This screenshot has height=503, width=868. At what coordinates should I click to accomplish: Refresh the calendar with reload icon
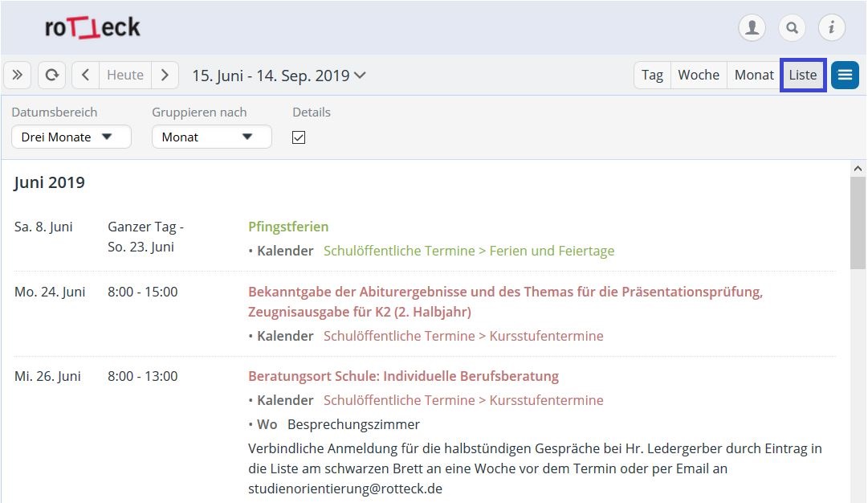(x=51, y=75)
